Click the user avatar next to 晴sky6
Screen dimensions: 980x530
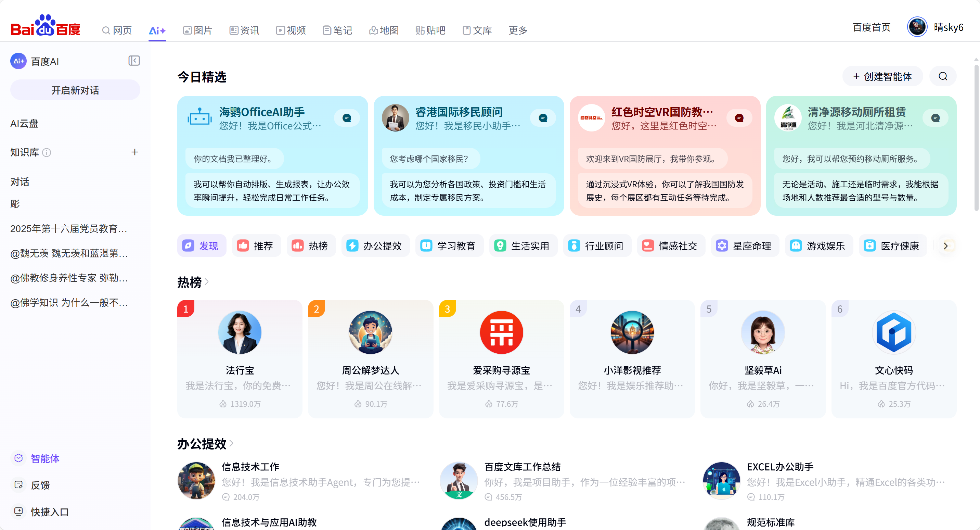click(x=917, y=27)
